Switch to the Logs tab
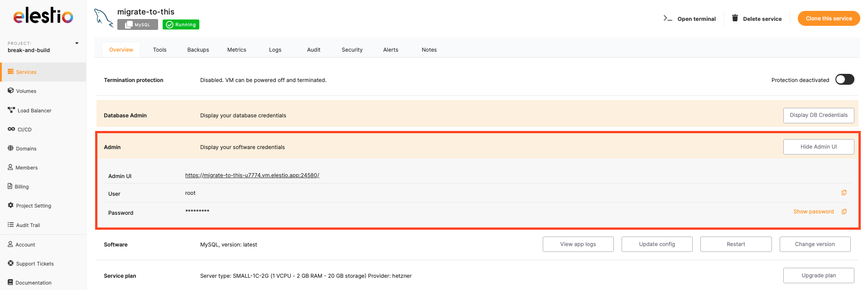 (x=275, y=50)
